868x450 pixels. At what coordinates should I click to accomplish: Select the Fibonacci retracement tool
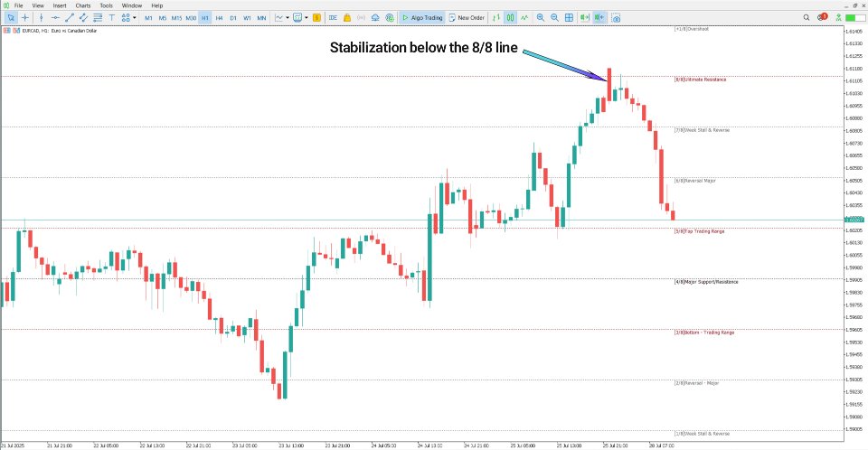click(x=98, y=18)
